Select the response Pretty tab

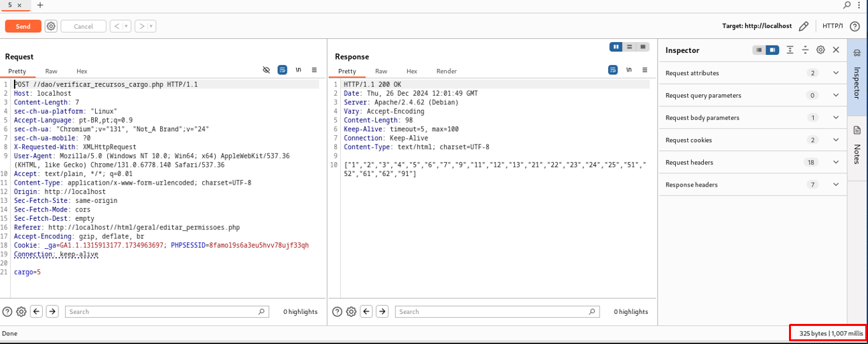[x=347, y=71]
